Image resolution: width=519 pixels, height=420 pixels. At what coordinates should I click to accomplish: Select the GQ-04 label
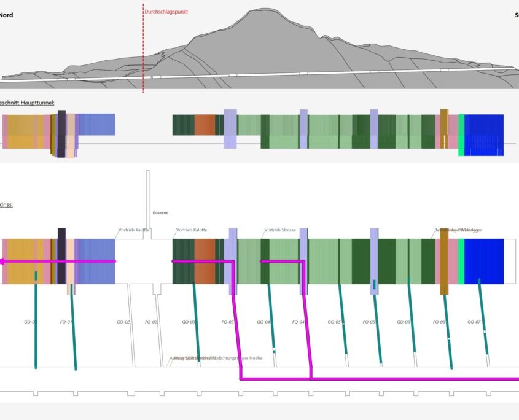pyautogui.click(x=263, y=322)
